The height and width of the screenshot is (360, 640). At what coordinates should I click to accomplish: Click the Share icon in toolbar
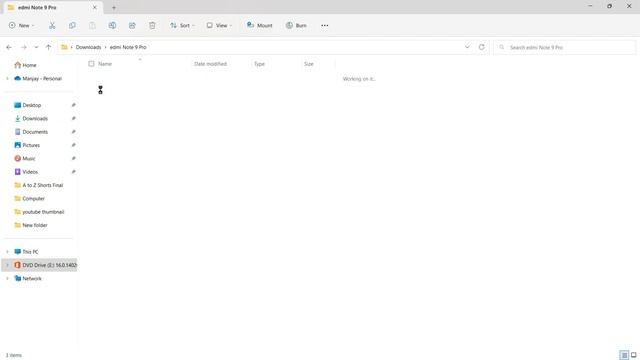click(x=132, y=25)
